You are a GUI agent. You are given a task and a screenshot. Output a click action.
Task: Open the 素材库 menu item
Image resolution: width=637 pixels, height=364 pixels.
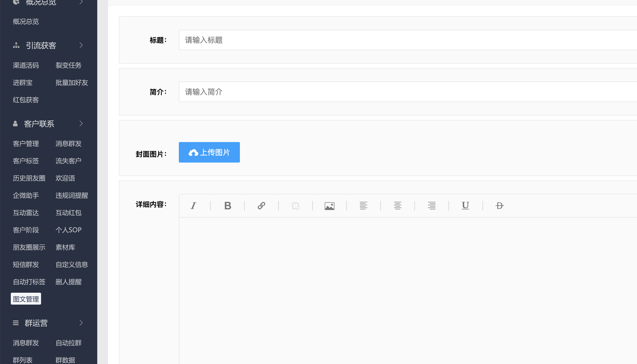pos(65,247)
